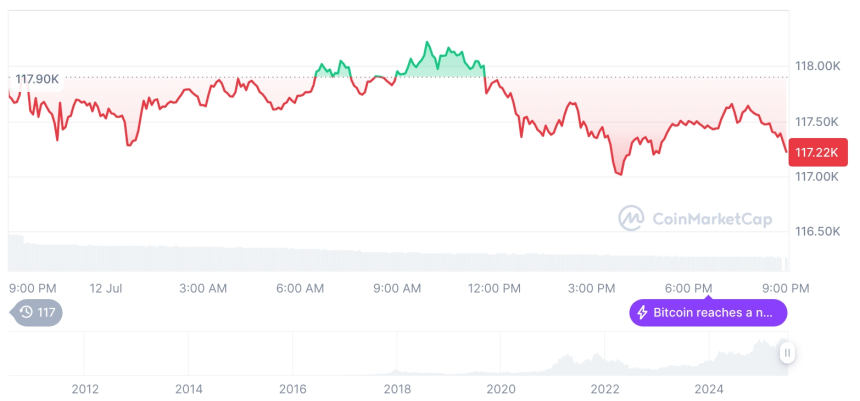Open the 'Bitcoin reaches a n...' event pill

708,313
